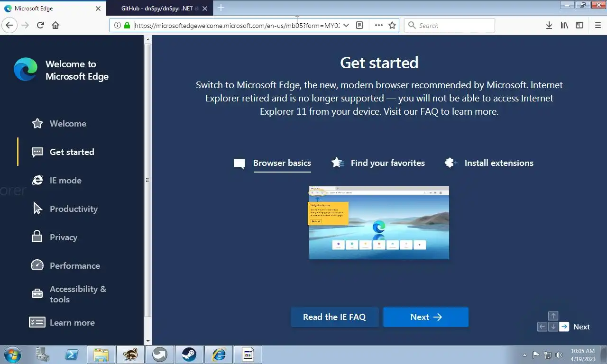The image size is (607, 364).
Task: Select Get started in the sidebar
Action: point(72,152)
